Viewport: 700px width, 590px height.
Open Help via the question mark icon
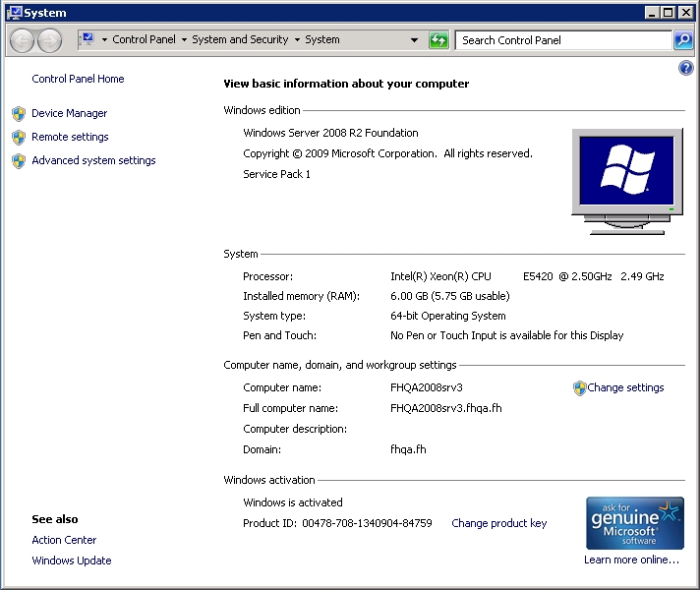coord(685,68)
